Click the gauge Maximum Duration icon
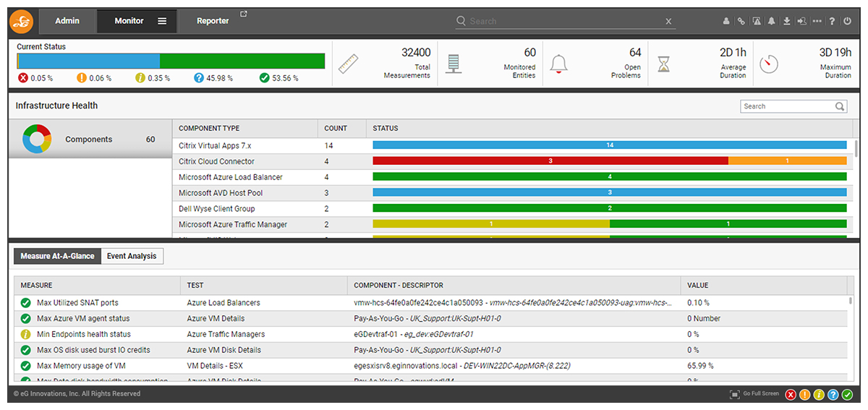The height and width of the screenshot is (410, 868). coord(768,64)
